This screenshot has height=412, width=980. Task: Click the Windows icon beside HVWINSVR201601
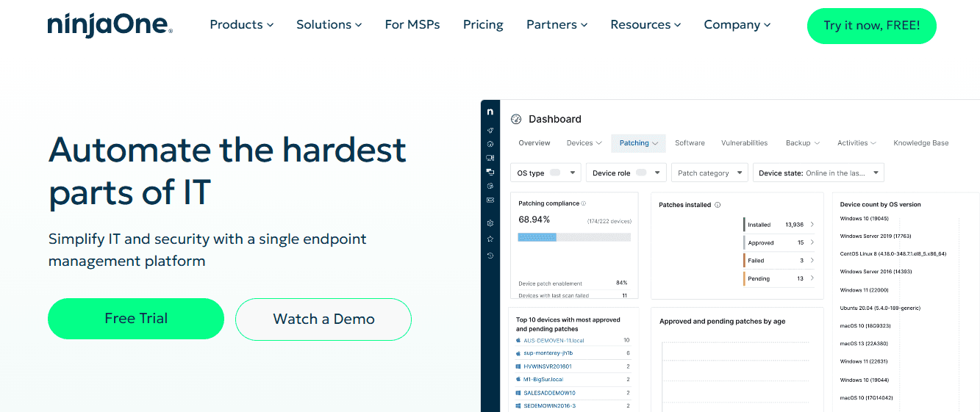click(x=518, y=366)
